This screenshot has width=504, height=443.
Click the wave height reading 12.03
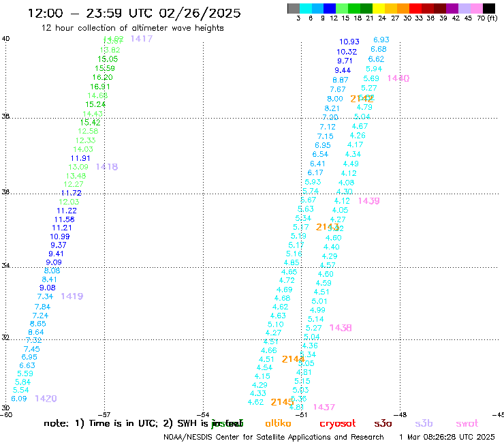[69, 202]
